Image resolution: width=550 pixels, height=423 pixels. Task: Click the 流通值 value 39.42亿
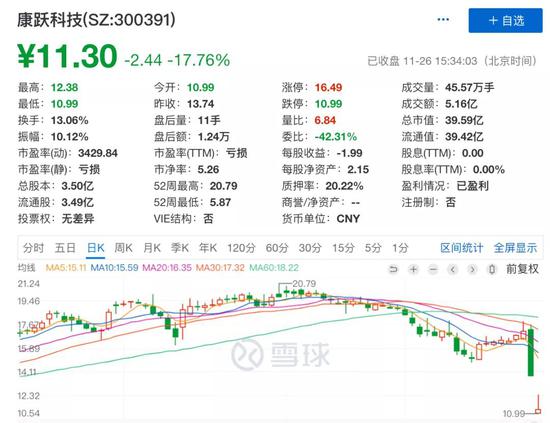[464, 137]
